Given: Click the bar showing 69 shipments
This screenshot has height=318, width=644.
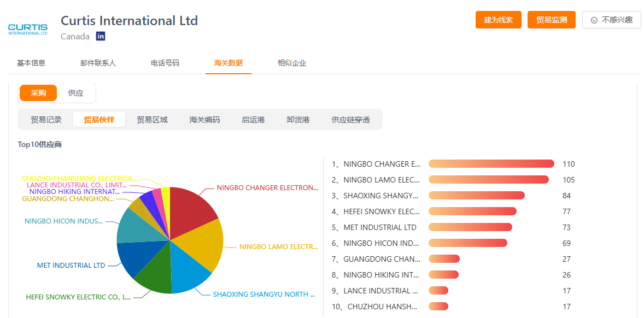Looking at the screenshot, I should pyautogui.click(x=468, y=243).
